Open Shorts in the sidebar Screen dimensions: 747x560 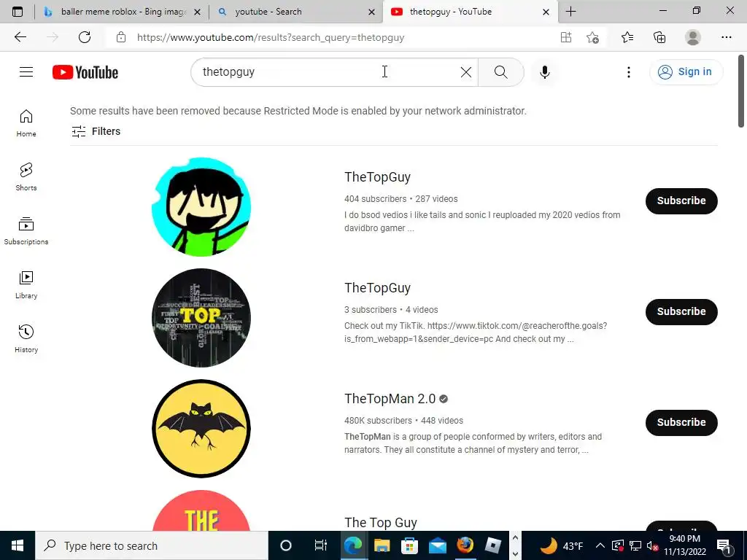[x=26, y=177]
